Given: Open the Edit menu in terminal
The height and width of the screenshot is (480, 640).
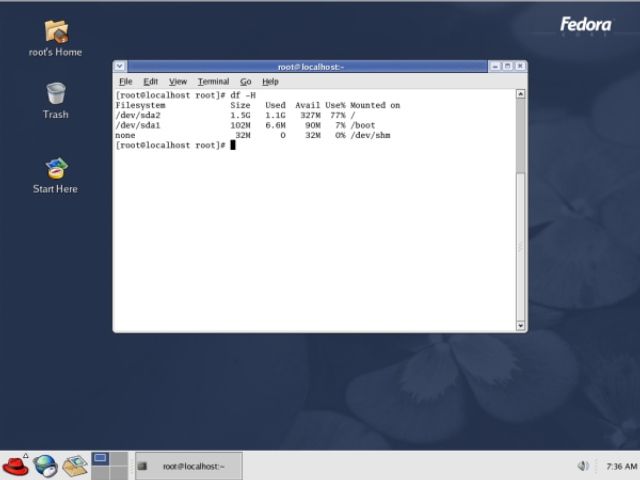Looking at the screenshot, I should [x=150, y=81].
